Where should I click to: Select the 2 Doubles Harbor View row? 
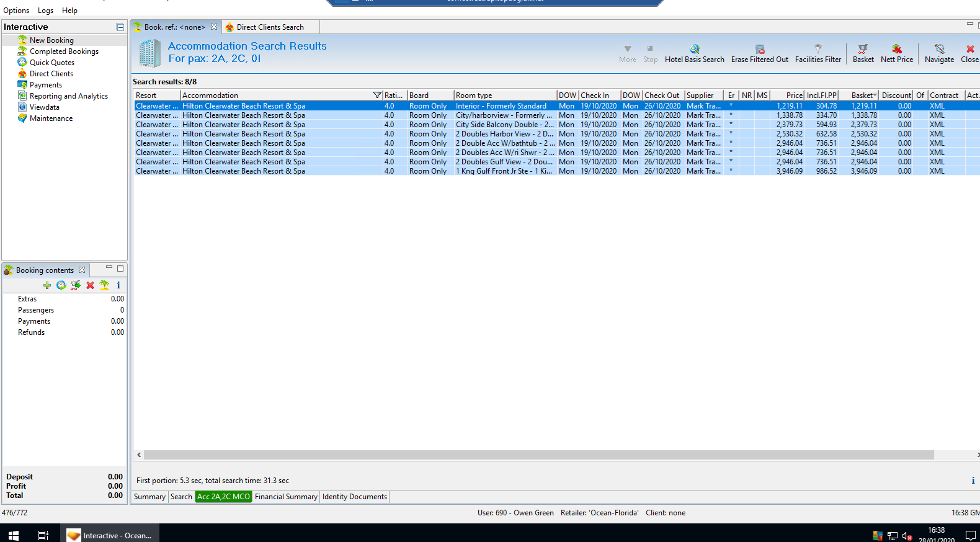point(556,134)
